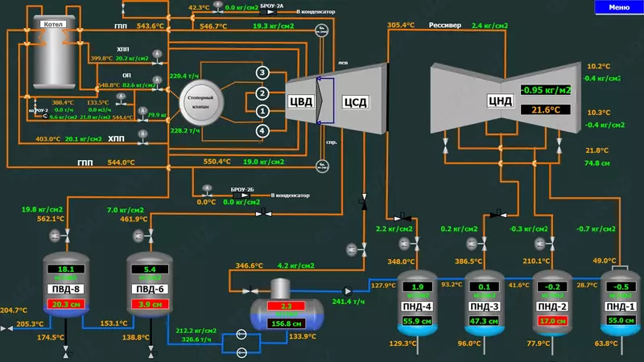Select control valve number 2
Screen dimensions: 644x362
[x=262, y=93]
